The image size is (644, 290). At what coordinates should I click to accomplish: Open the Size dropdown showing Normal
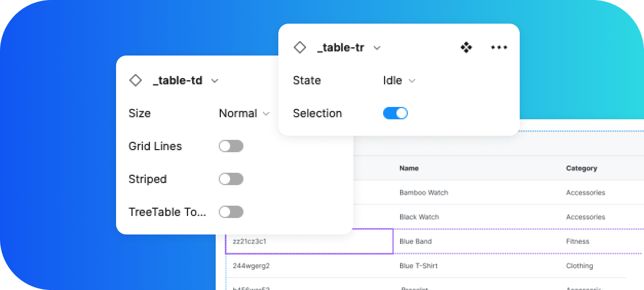point(244,114)
